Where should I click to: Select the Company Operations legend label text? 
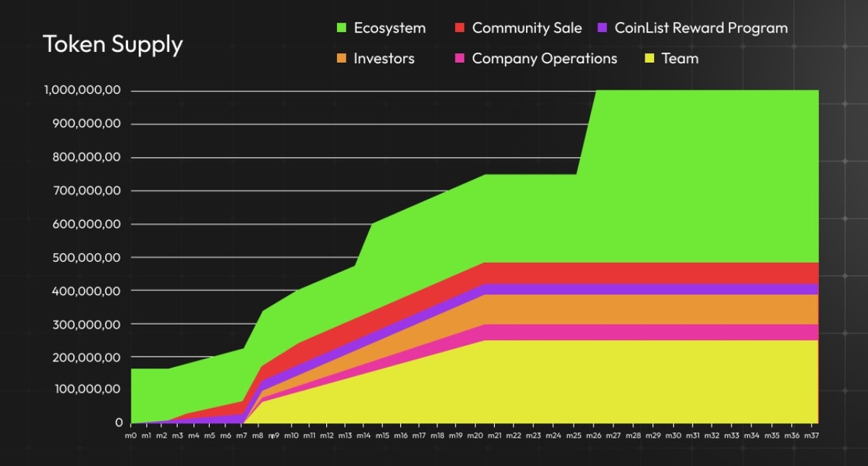coord(544,59)
